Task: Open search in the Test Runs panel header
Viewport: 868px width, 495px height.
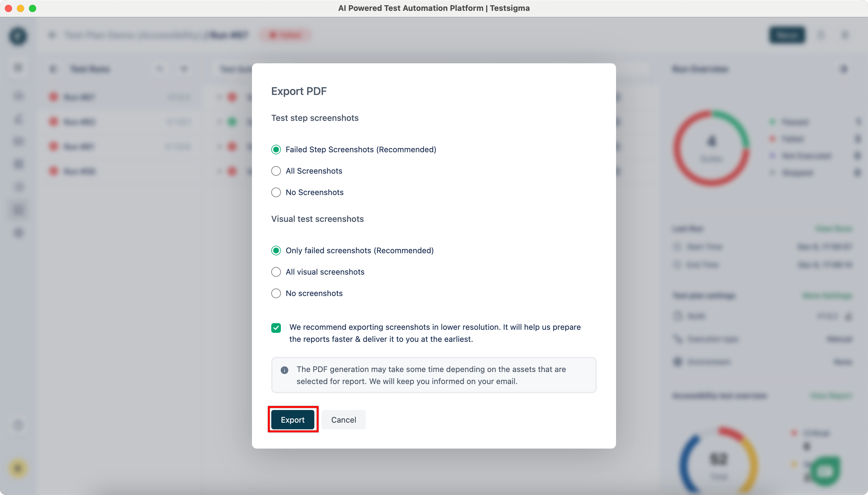Action: click(x=159, y=69)
